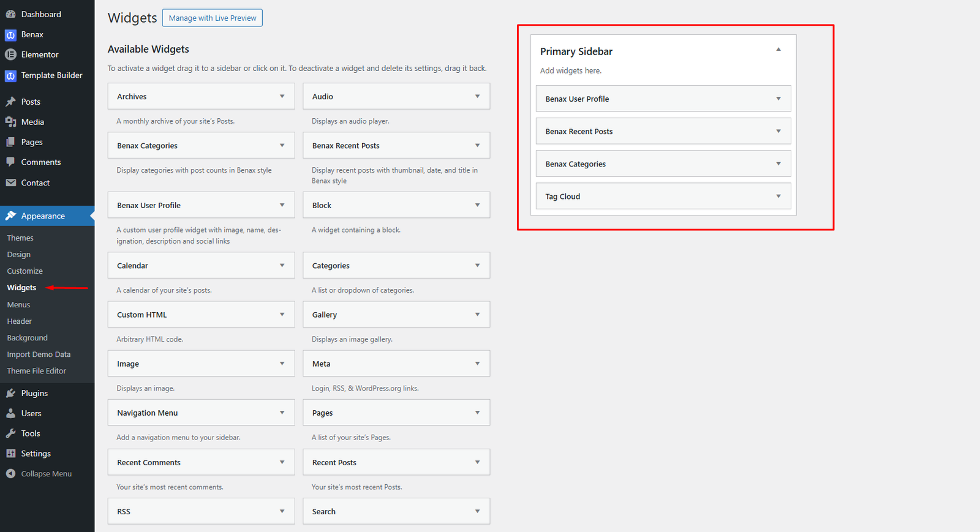Collapse the Primary Sidebar panel
980x532 pixels.
click(x=778, y=50)
